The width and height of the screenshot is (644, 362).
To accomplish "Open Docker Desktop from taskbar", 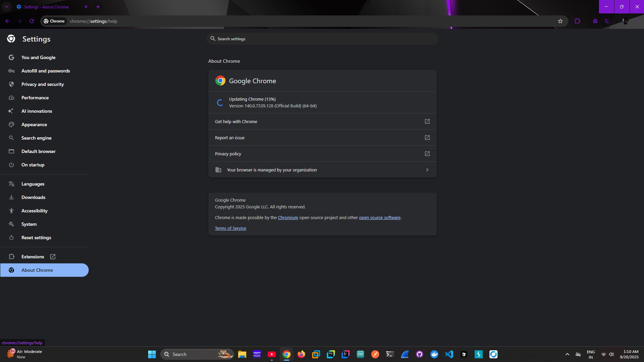I will tap(434, 354).
